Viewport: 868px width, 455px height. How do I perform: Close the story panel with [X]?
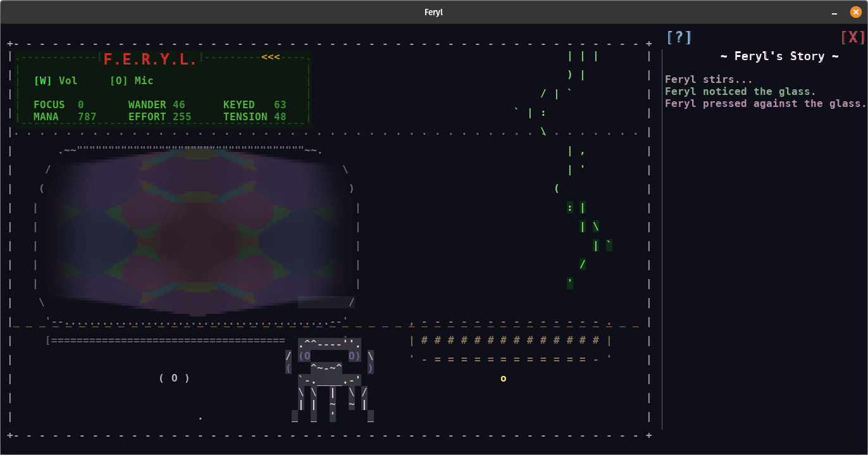[x=852, y=37]
